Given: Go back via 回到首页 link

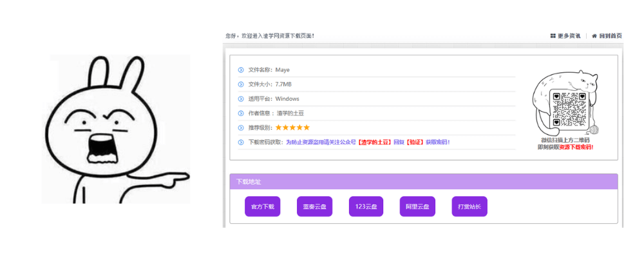Looking at the screenshot, I should point(611,35).
